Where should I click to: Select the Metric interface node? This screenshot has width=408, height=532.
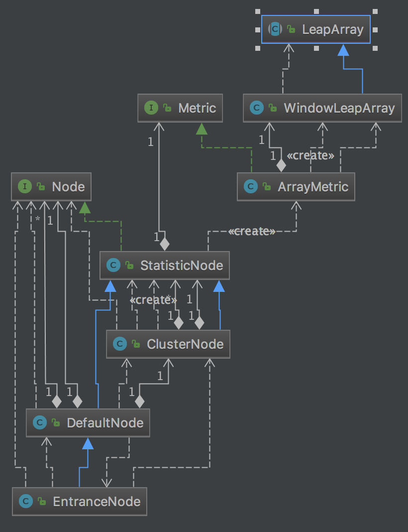180,108
